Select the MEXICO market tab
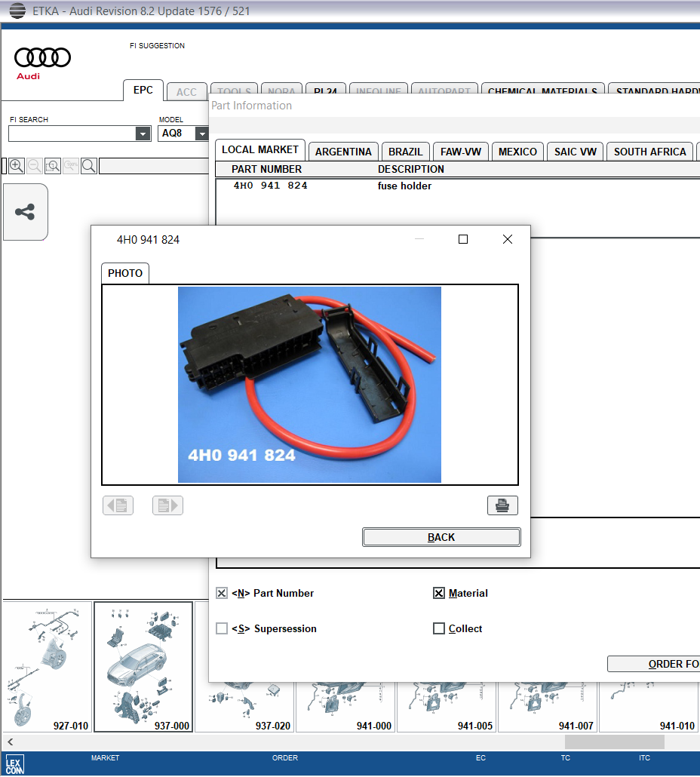The width and height of the screenshot is (700, 777). (517, 152)
